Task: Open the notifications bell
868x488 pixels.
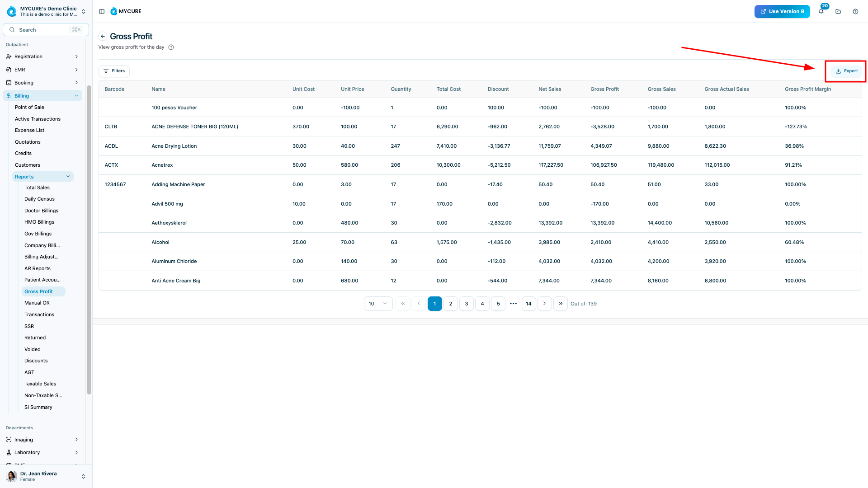Action: [821, 11]
